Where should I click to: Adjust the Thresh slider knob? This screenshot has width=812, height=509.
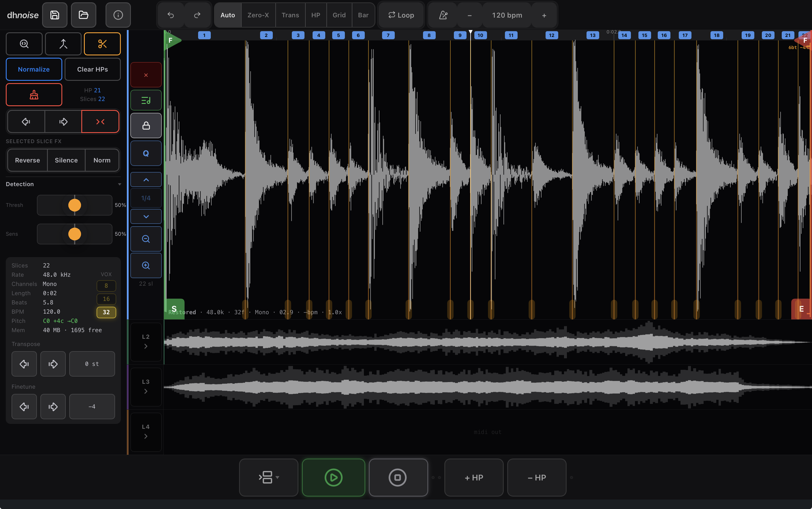click(x=75, y=205)
